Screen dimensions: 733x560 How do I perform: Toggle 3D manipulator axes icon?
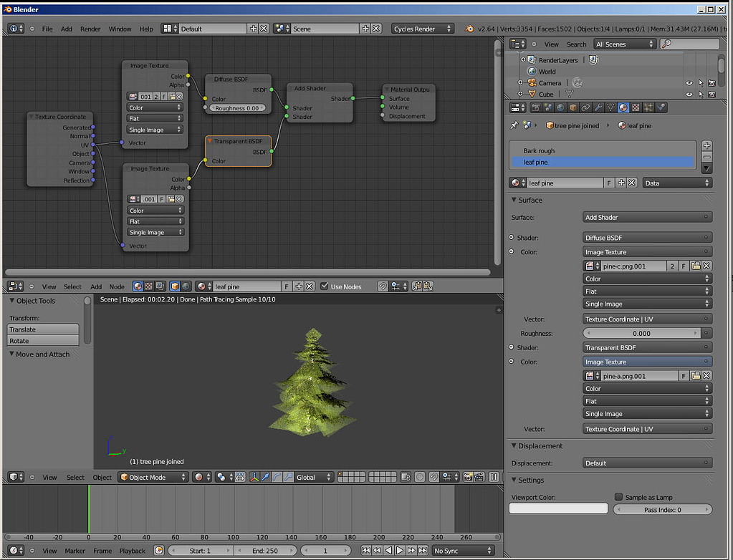pos(254,477)
